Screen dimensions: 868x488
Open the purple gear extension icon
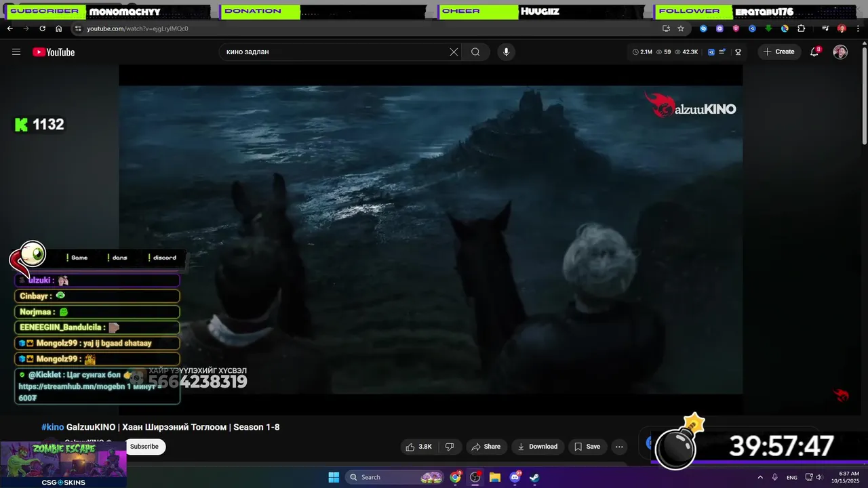[x=719, y=28]
